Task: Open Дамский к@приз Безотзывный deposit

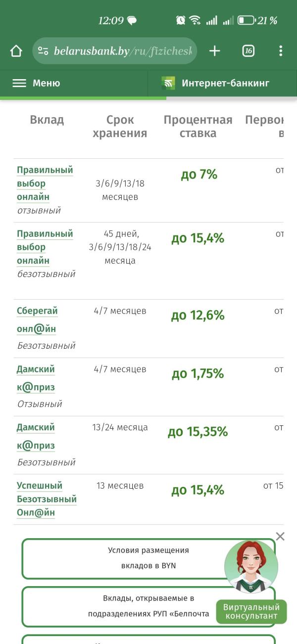Action: 36,436
